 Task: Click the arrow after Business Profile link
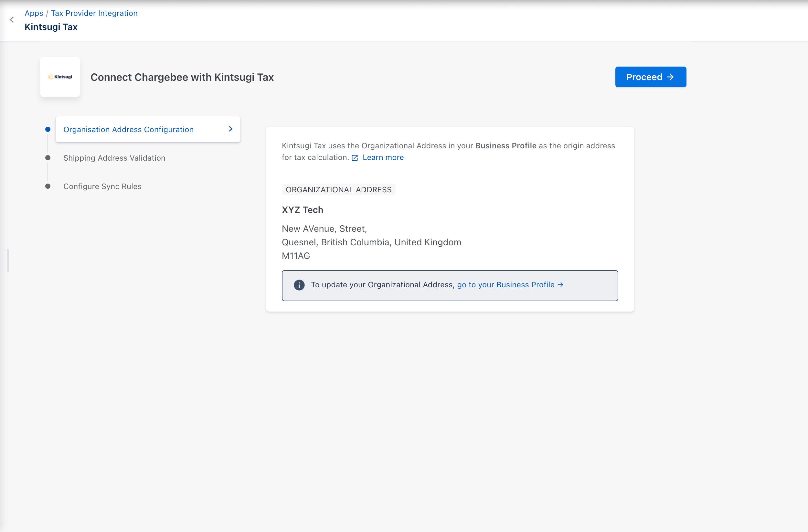point(560,284)
